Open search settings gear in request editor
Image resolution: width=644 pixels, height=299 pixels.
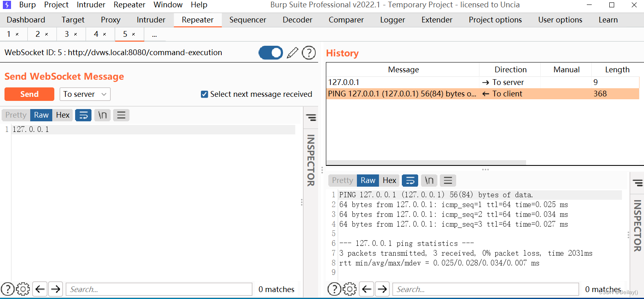coord(23,289)
